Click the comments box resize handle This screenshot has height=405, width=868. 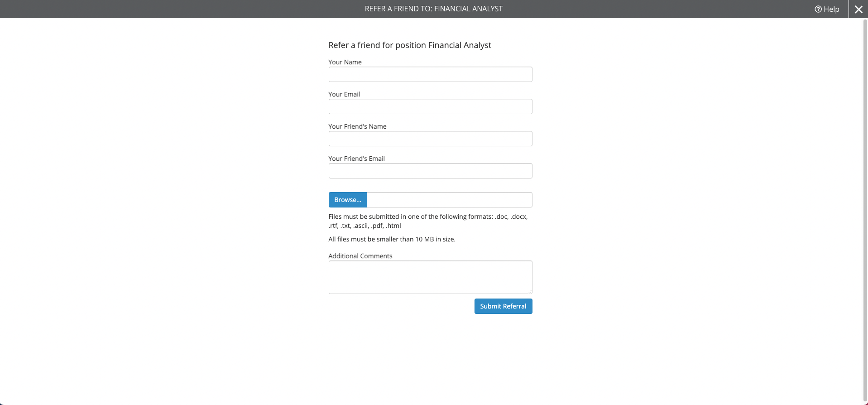pyautogui.click(x=529, y=291)
